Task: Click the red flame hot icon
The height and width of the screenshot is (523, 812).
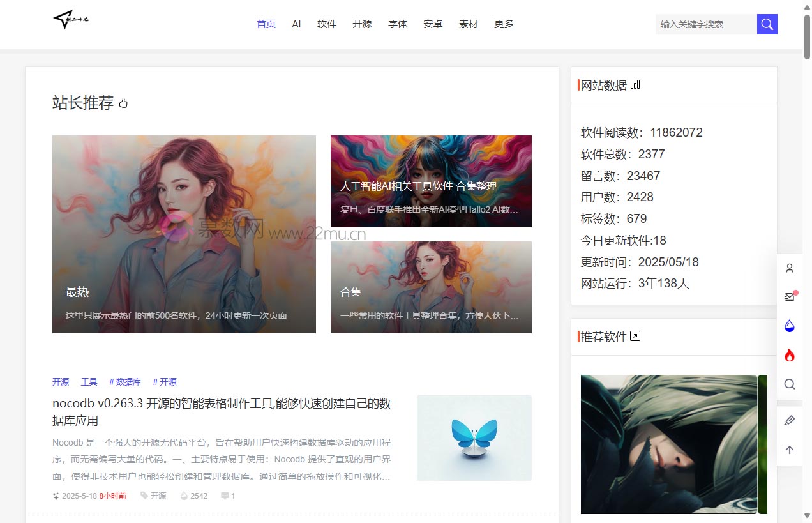Action: click(790, 355)
